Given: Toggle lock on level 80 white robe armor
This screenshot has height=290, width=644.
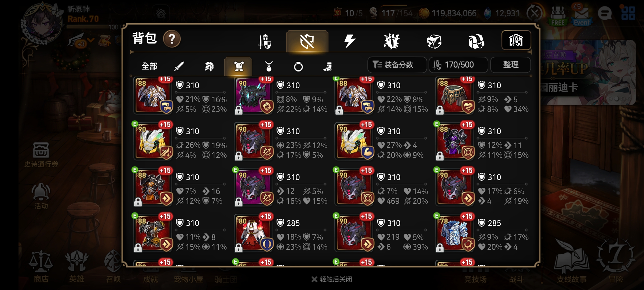Looking at the screenshot, I should pos(238,248).
